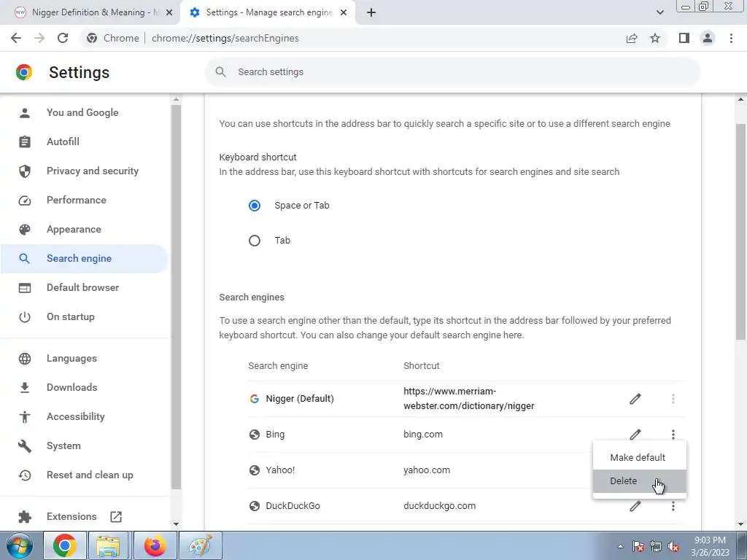Image resolution: width=747 pixels, height=560 pixels.
Task: Click the Yahoo! search engine row name
Action: click(x=280, y=470)
